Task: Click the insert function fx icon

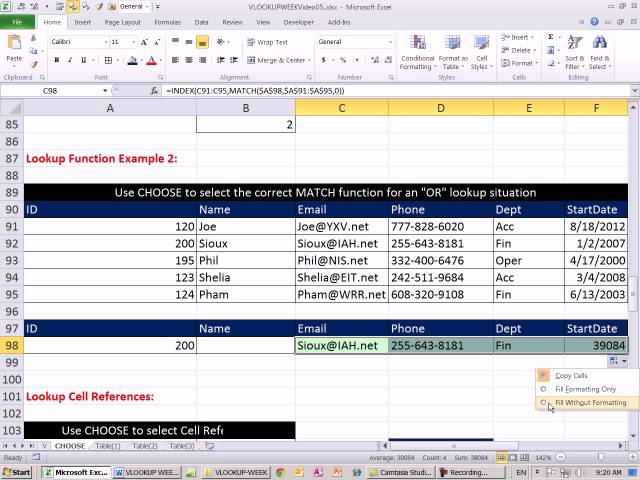Action: pyautogui.click(x=154, y=91)
